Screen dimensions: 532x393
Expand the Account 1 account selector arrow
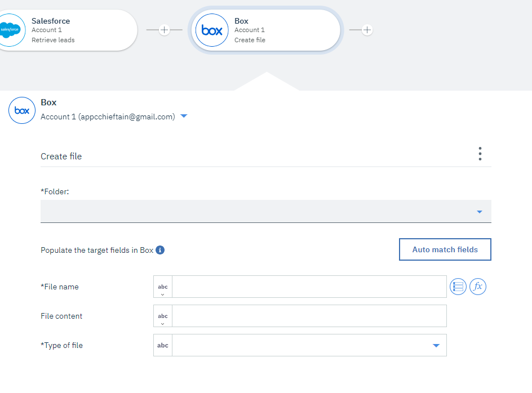[184, 117]
